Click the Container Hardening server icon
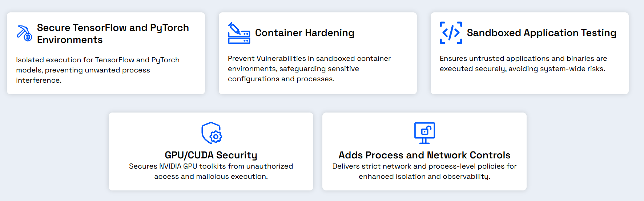644x201 pixels. coord(239,33)
